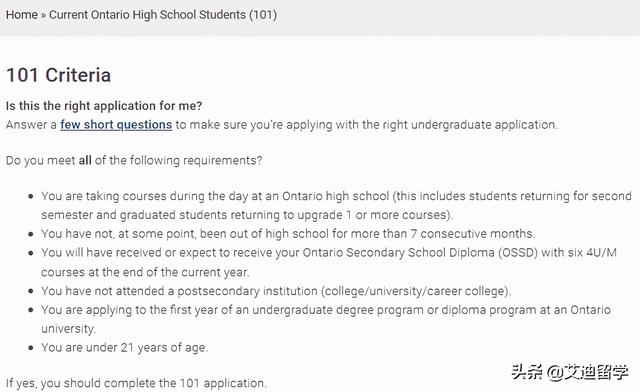Click 'If yes, you should complete the 101 application'

click(x=136, y=383)
